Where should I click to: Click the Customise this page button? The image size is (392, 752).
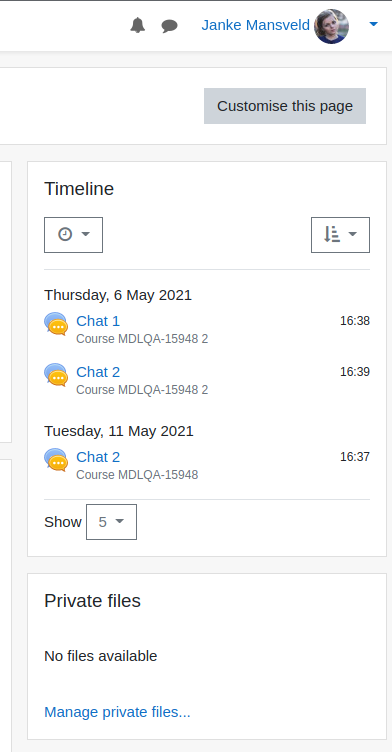[x=285, y=106]
